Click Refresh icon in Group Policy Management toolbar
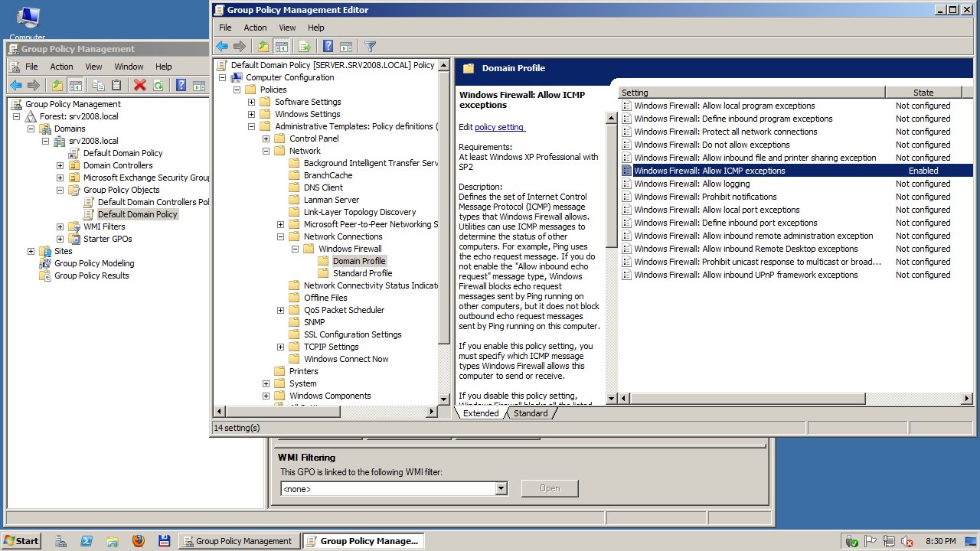 [x=158, y=85]
